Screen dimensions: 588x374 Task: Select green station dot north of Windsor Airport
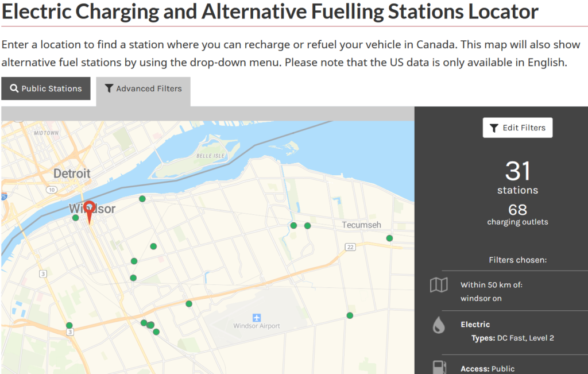point(189,304)
